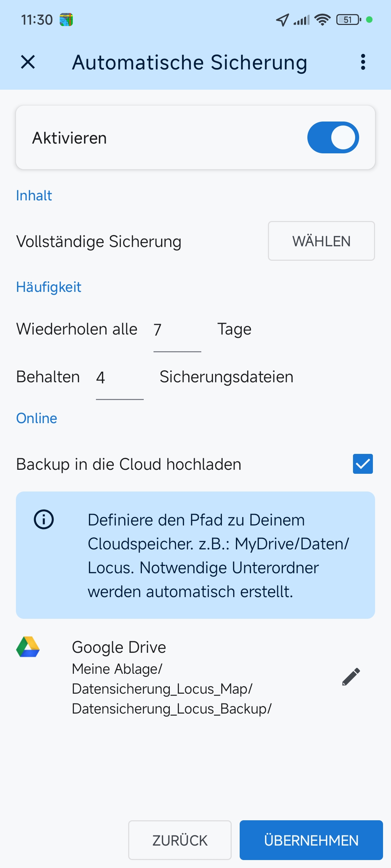Tap the Locus Map notification icon
Image resolution: width=391 pixels, height=868 pixels.
66,20
